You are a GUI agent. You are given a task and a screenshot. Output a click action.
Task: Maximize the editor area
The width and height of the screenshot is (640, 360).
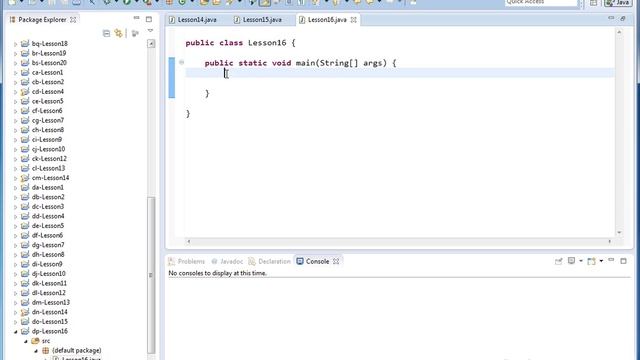point(623,18)
